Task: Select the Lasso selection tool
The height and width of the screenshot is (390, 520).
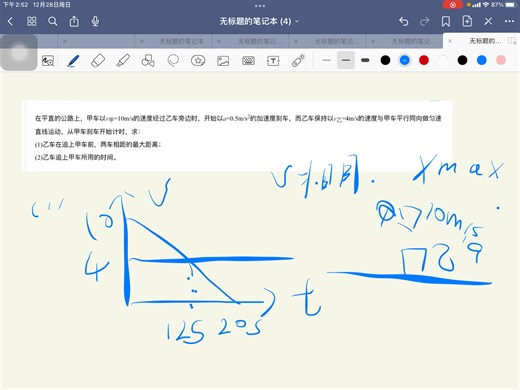Action: point(173,61)
